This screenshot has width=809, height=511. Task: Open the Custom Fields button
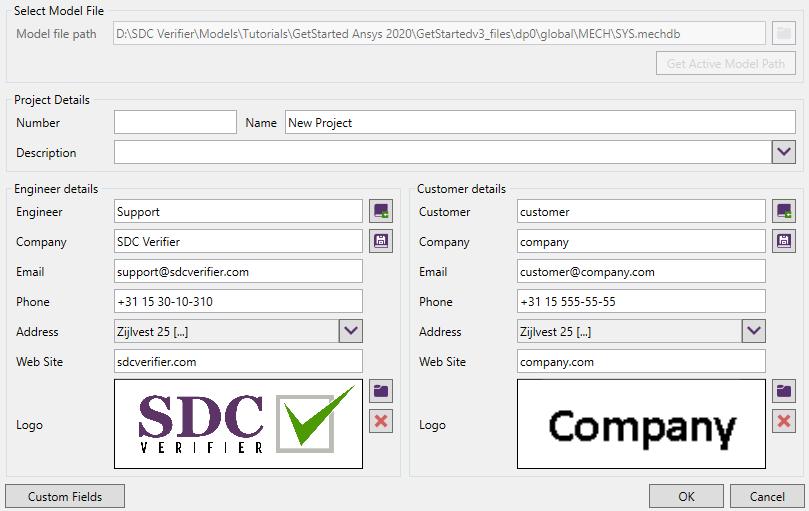[x=65, y=496]
